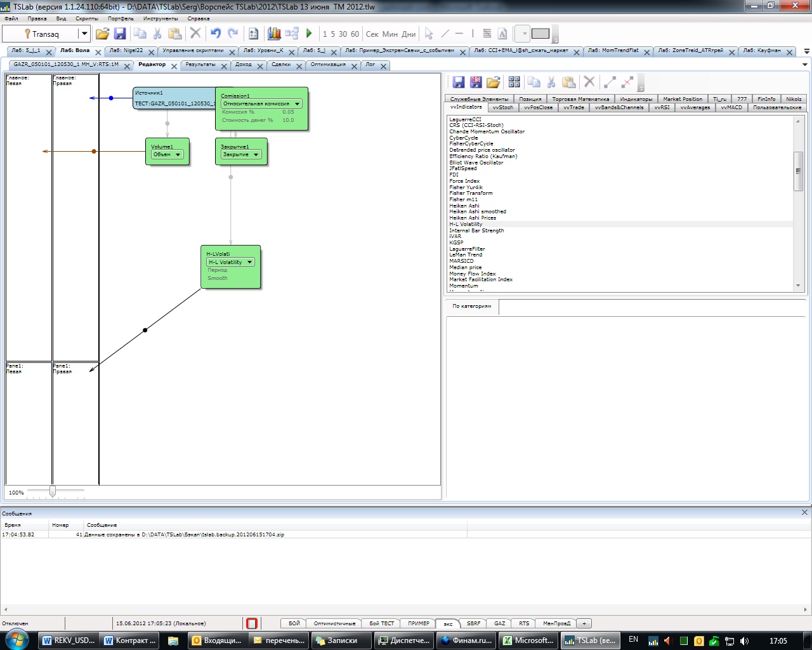
Task: Click the По категориям button
Action: (471, 306)
